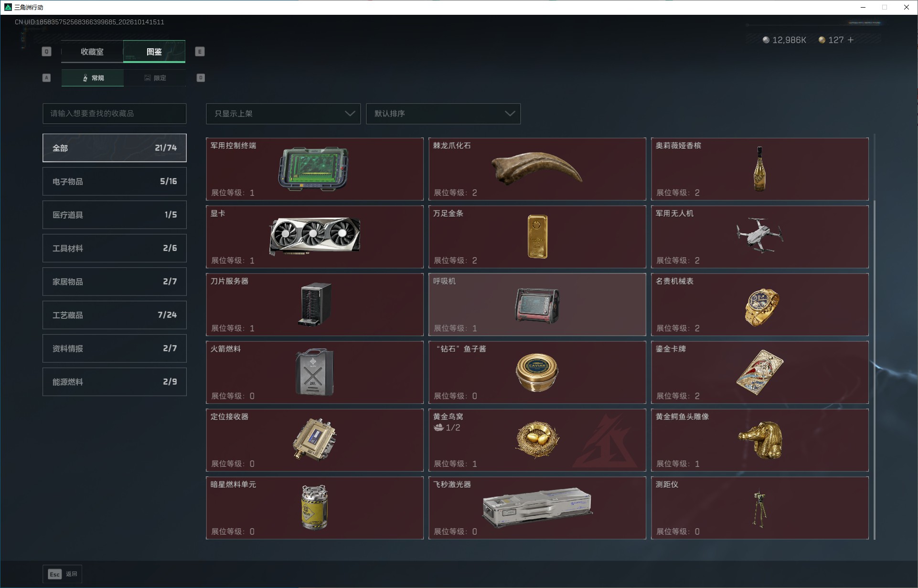Choose the 测距仪 rangefinder tripod icon
Image resolution: width=918 pixels, height=588 pixels.
(759, 508)
